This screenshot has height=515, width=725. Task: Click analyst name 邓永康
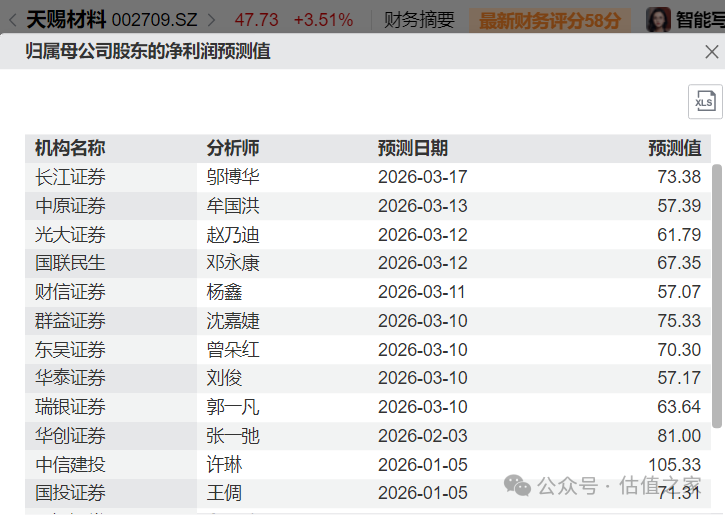point(233,263)
